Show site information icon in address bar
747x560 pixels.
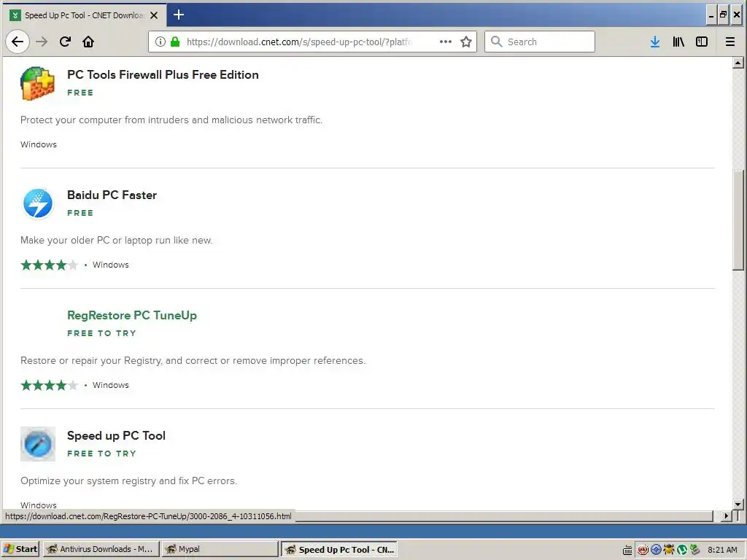[160, 42]
